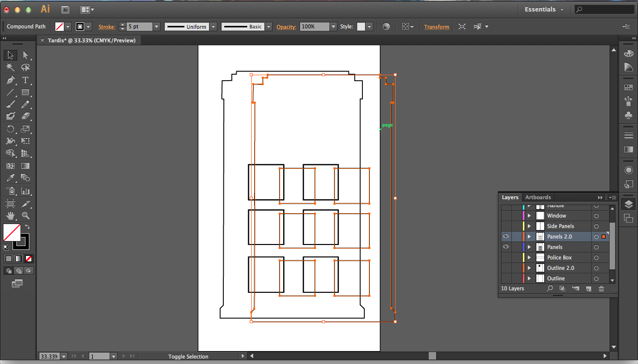The image size is (638, 364).
Task: Select the Pencil tool
Action: click(x=25, y=104)
